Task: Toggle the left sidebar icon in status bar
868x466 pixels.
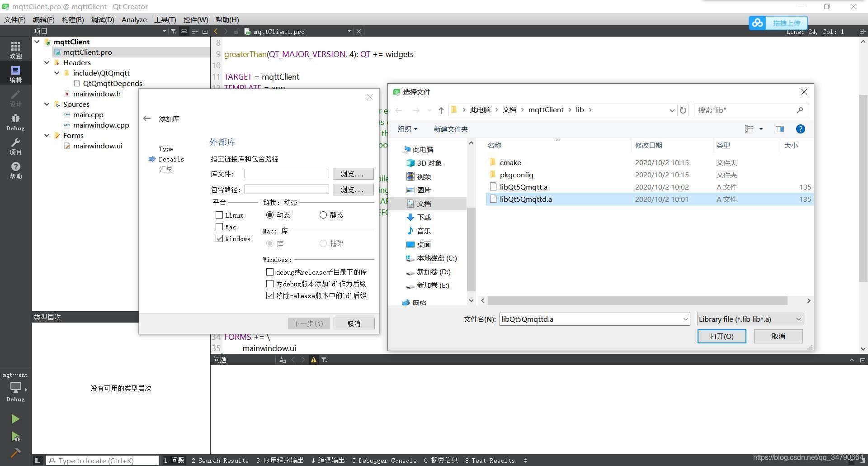Action: coord(38,461)
